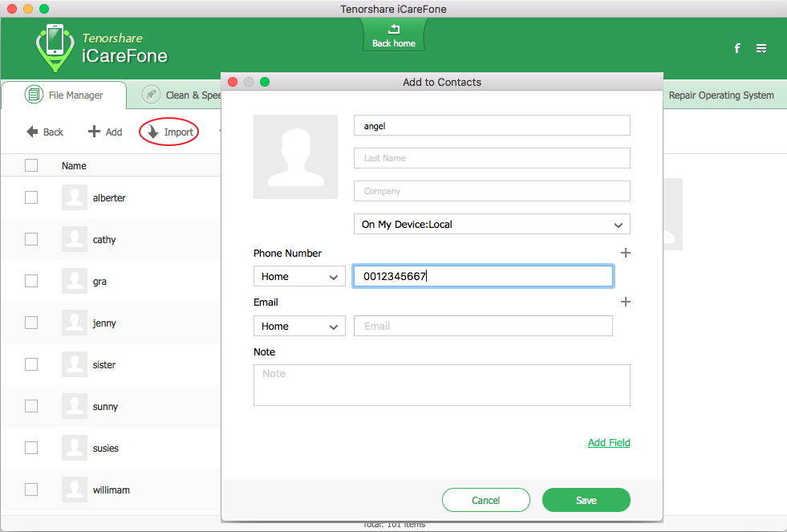Click sunny's avatar icon
The width and height of the screenshot is (787, 532).
(x=75, y=405)
